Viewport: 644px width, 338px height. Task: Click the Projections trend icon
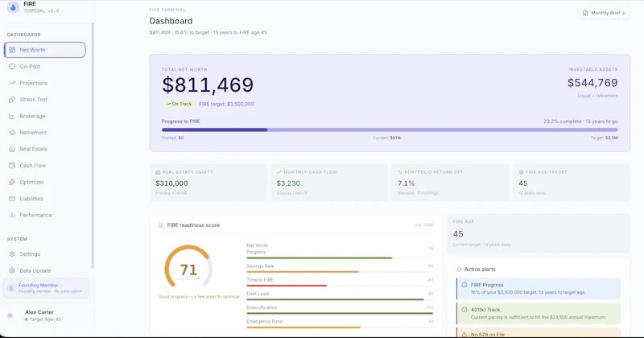click(12, 83)
